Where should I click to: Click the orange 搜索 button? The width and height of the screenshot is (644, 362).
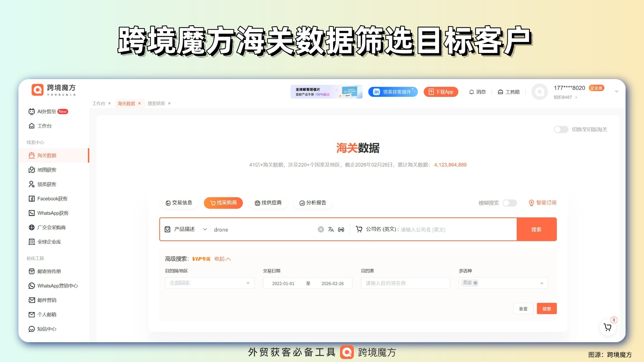tap(536, 229)
